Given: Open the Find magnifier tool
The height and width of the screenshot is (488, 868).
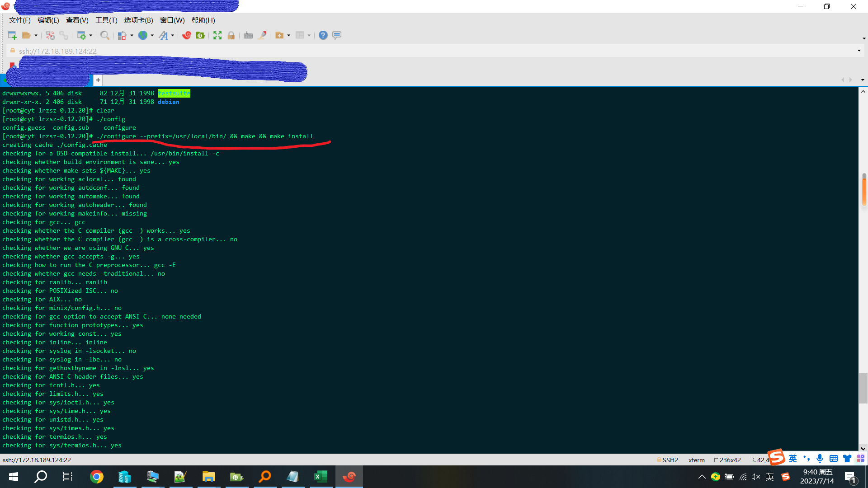Looking at the screenshot, I should (105, 35).
